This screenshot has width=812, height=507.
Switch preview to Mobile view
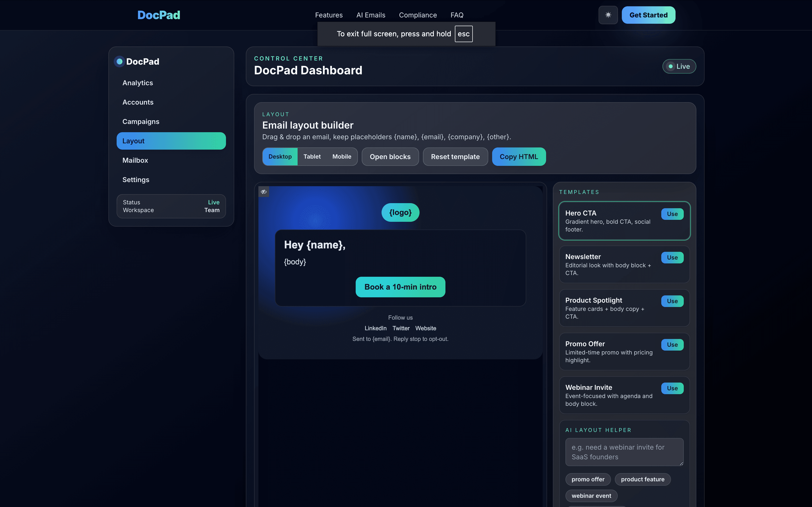click(x=342, y=157)
